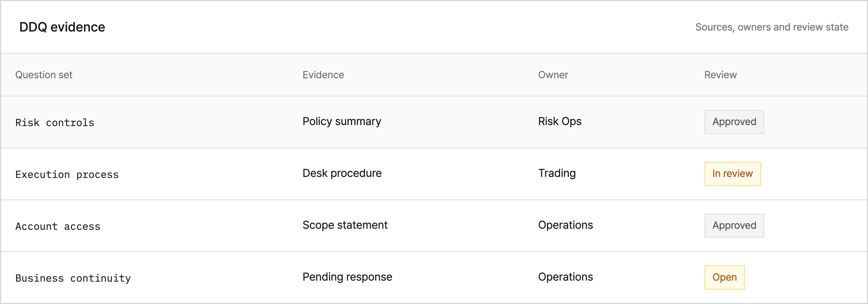
Task: Open the Business continuity question set
Action: coord(73,278)
